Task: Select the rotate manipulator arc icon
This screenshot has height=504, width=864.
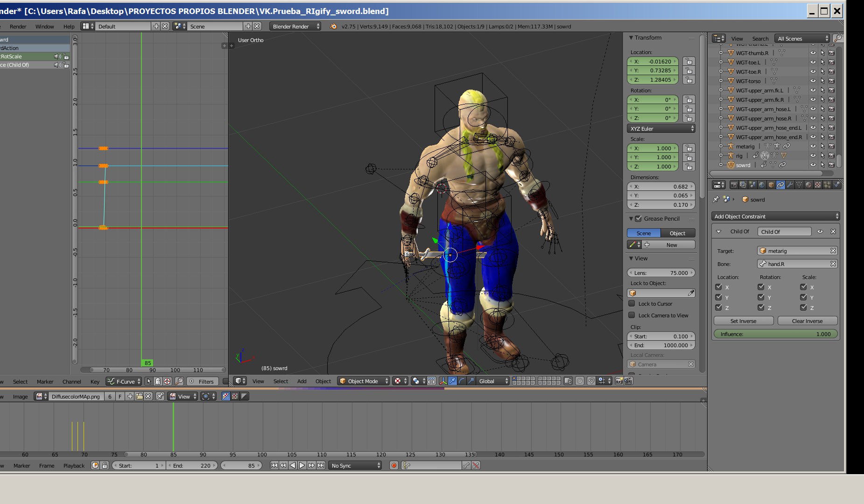Action: (462, 381)
